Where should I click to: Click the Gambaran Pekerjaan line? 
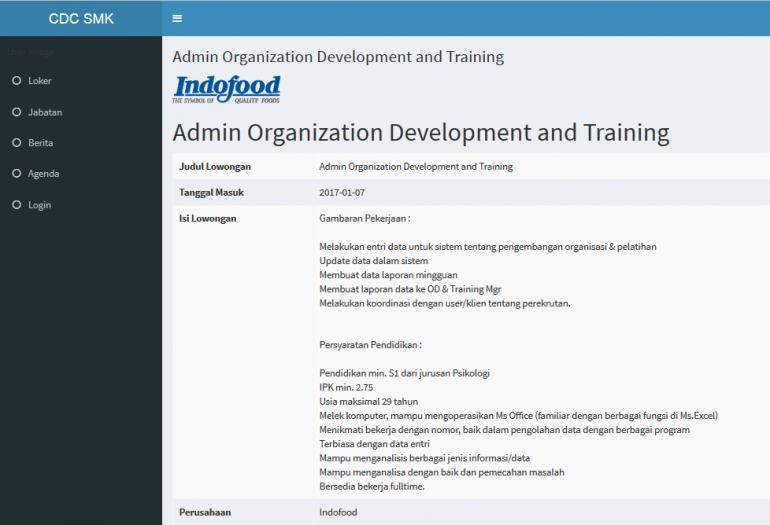pos(365,219)
